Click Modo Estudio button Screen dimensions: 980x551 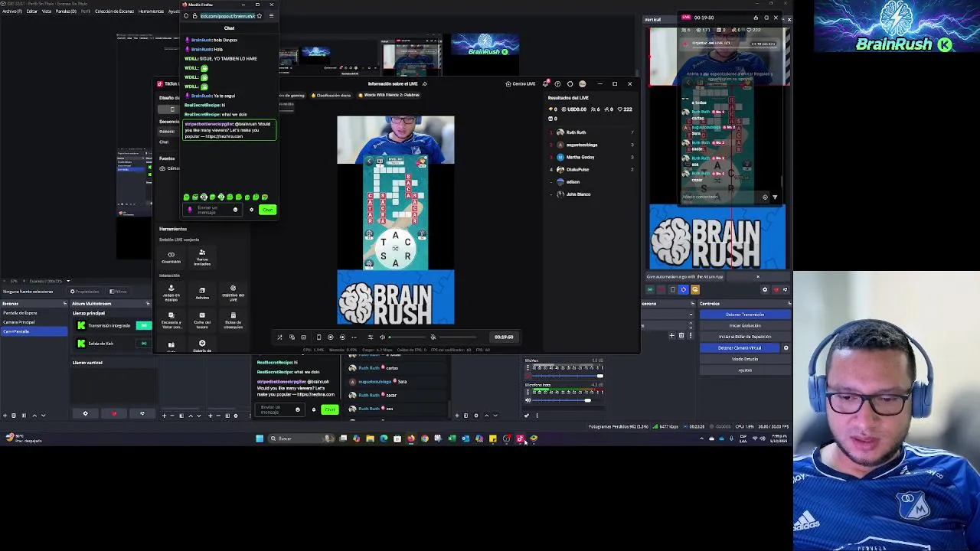(x=745, y=359)
